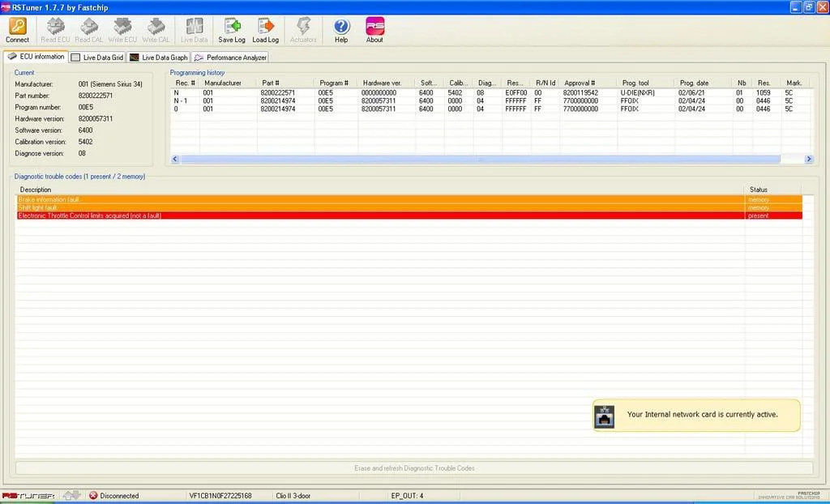Click VIN VF1CB1N0F27225168 in status bar
The image size is (830, 504).
[220, 496]
